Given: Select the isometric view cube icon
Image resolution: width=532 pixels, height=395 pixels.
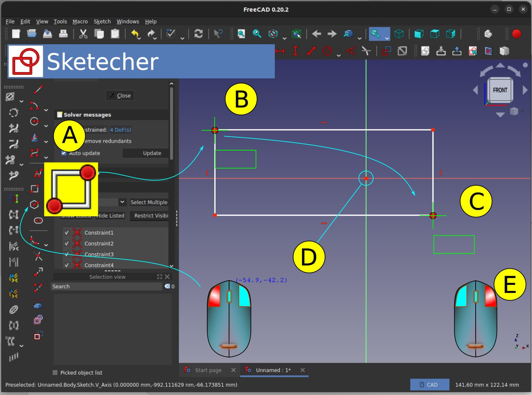Looking at the screenshot, I should pos(399,34).
